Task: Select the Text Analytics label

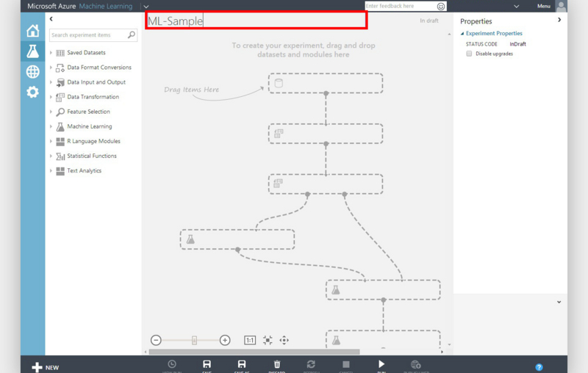Action: pyautogui.click(x=85, y=171)
